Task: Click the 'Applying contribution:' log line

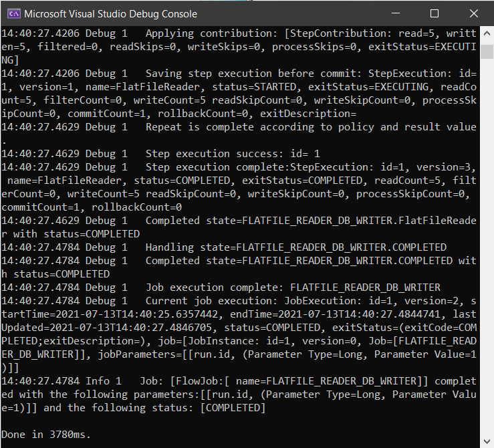Action: point(239,33)
